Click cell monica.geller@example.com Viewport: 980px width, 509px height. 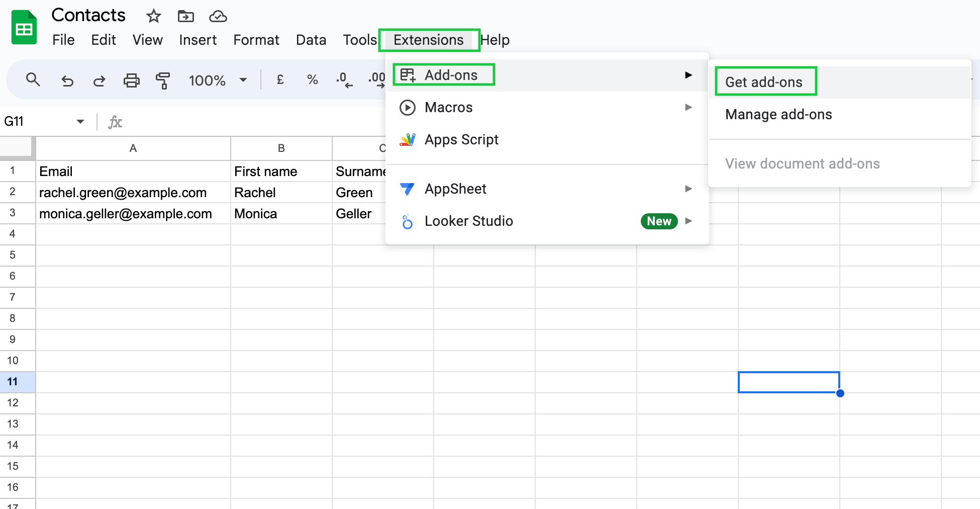(x=133, y=213)
